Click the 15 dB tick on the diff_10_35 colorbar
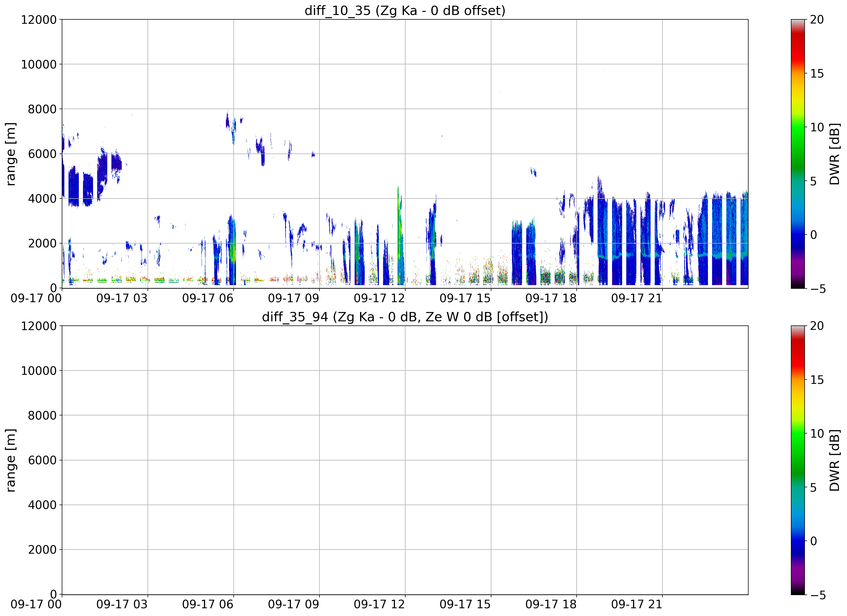This screenshot has height=616, width=847. 817,73
